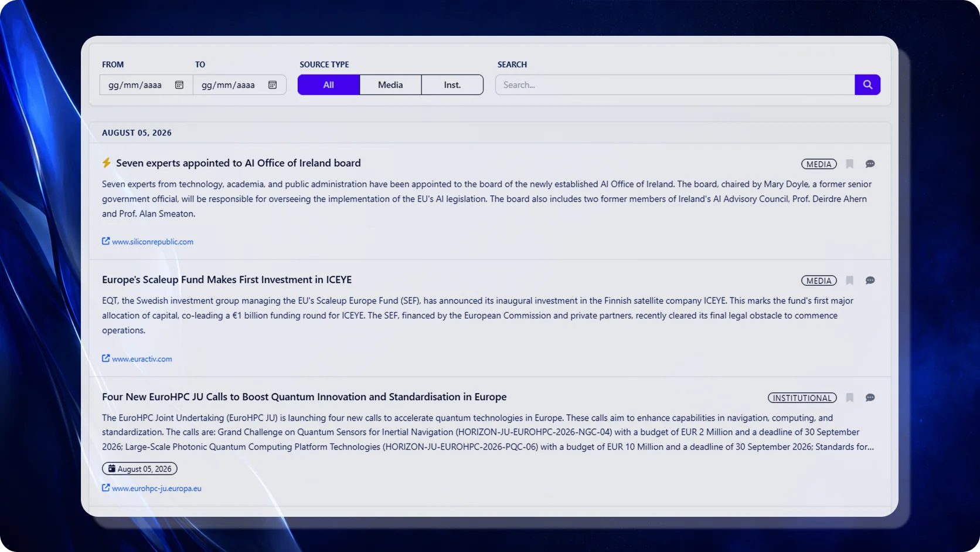Click the SOURCE TYPE label
The height and width of the screenshot is (552, 980).
pos(324,65)
